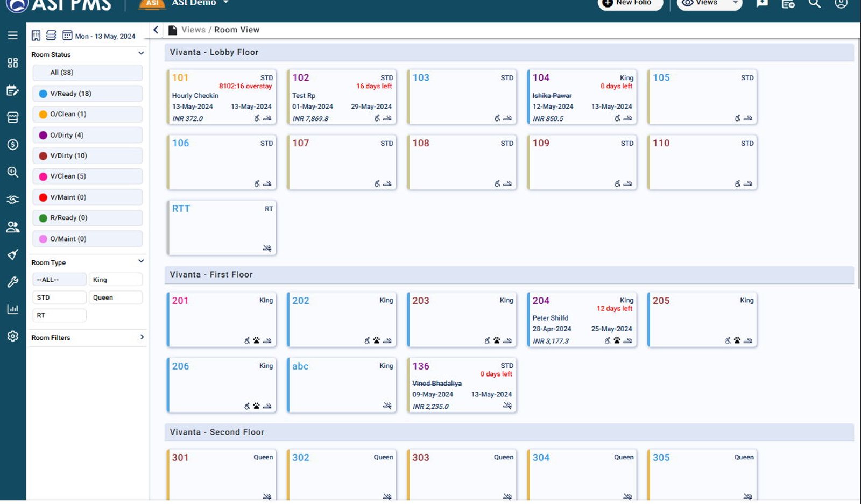Collapse the Room Type section
Viewport: 861px width, 504px height.
coord(141,261)
